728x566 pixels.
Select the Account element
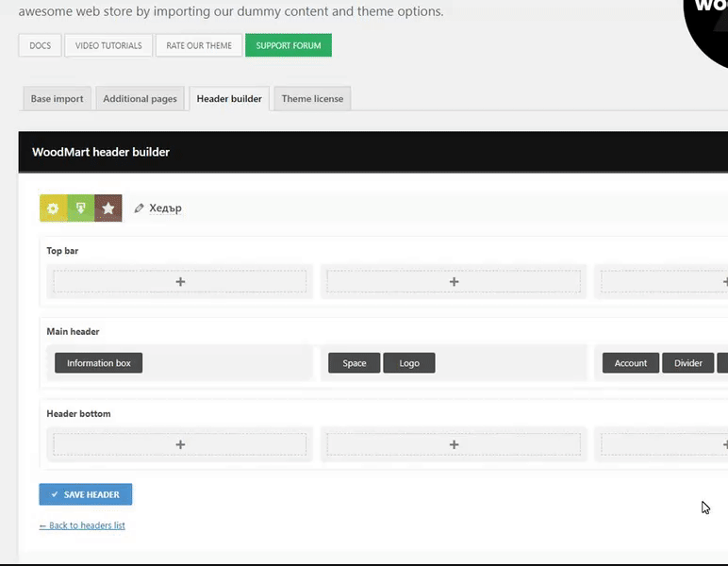pos(631,362)
